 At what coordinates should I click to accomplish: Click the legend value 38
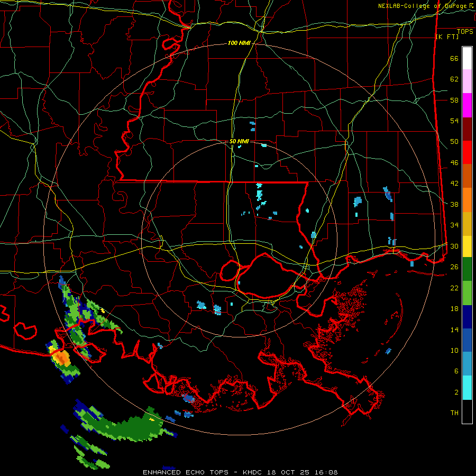(454, 204)
